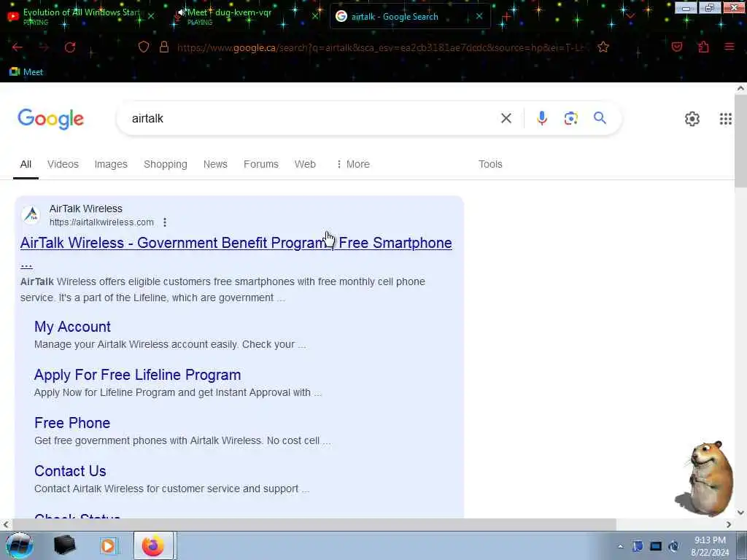
Task: Switch to the YouTube Evolution of Windows tab
Action: pyautogui.click(x=81, y=16)
